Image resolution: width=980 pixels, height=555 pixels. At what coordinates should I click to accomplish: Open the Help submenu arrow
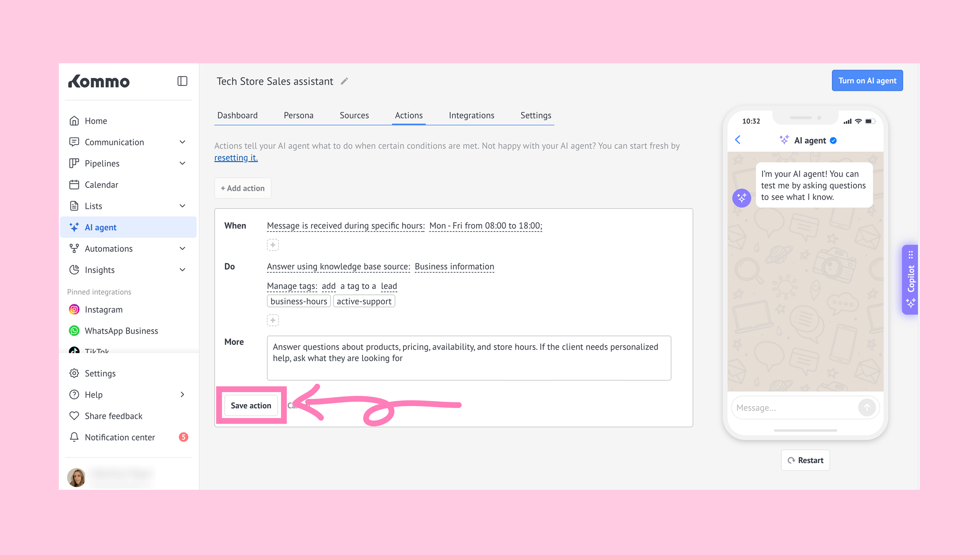[x=182, y=395]
